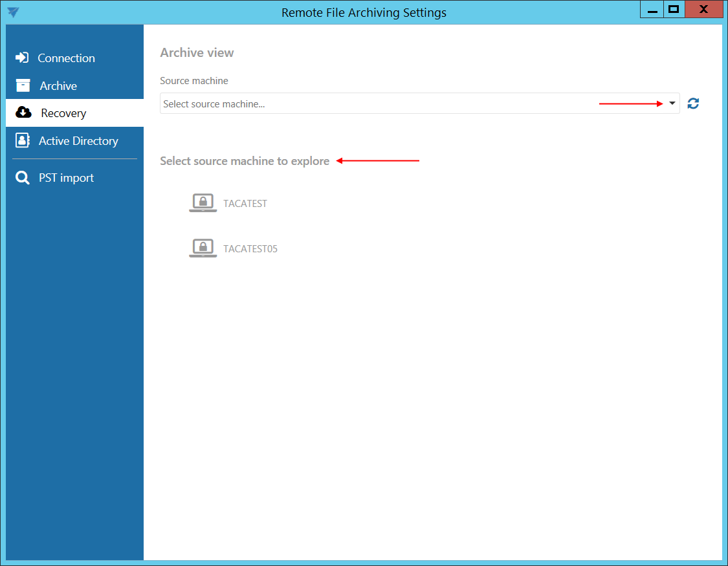Click the application logo in title bar
This screenshot has width=728, height=566.
point(12,12)
